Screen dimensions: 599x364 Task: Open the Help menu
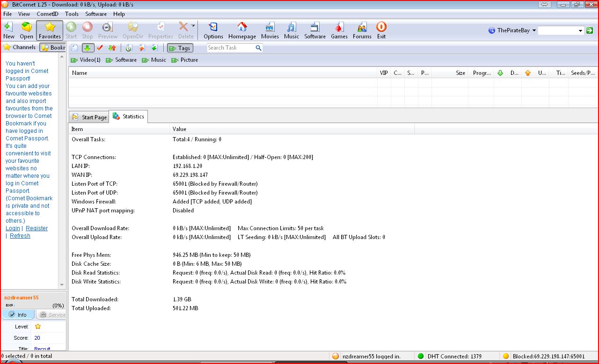click(x=119, y=14)
